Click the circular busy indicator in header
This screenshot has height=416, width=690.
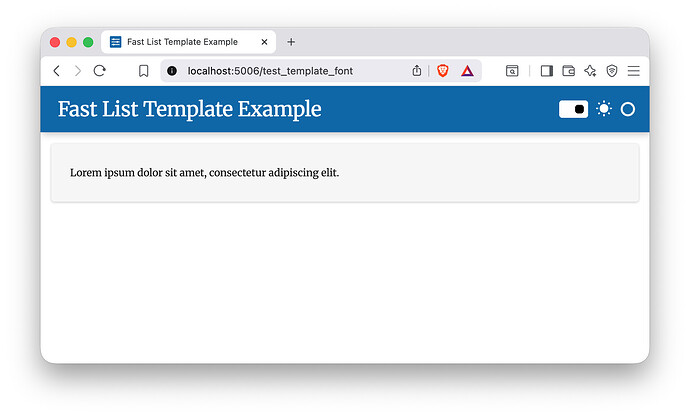[x=628, y=109]
